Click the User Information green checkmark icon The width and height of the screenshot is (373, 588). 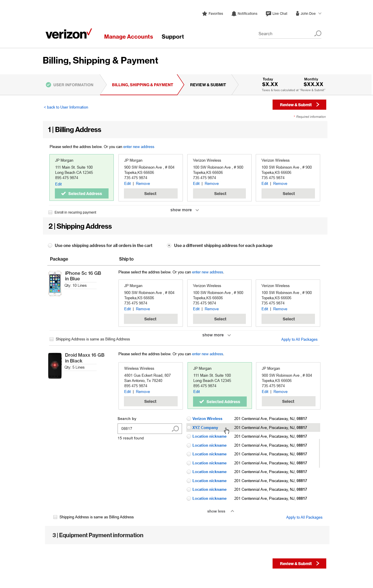[48, 85]
